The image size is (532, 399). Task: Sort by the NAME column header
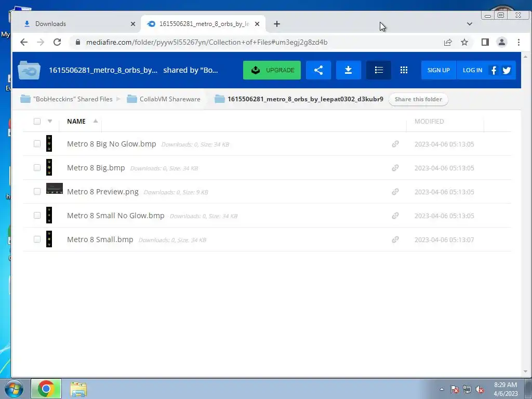click(x=76, y=121)
